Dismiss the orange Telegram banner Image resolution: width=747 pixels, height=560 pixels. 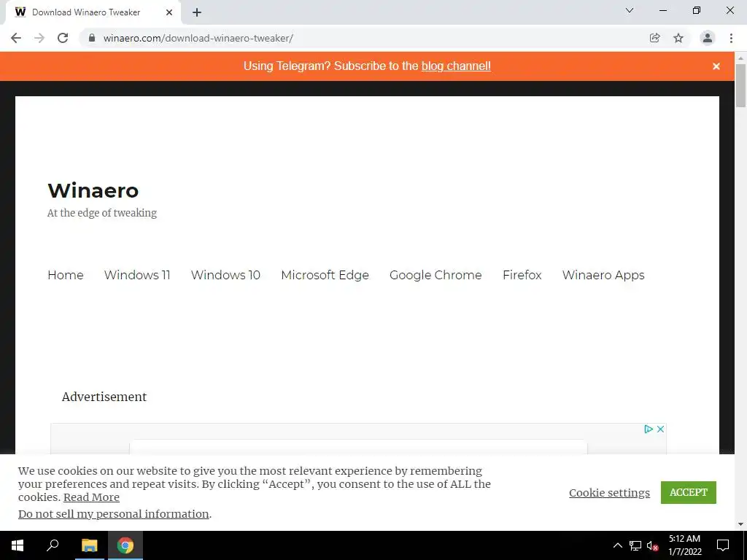click(716, 66)
